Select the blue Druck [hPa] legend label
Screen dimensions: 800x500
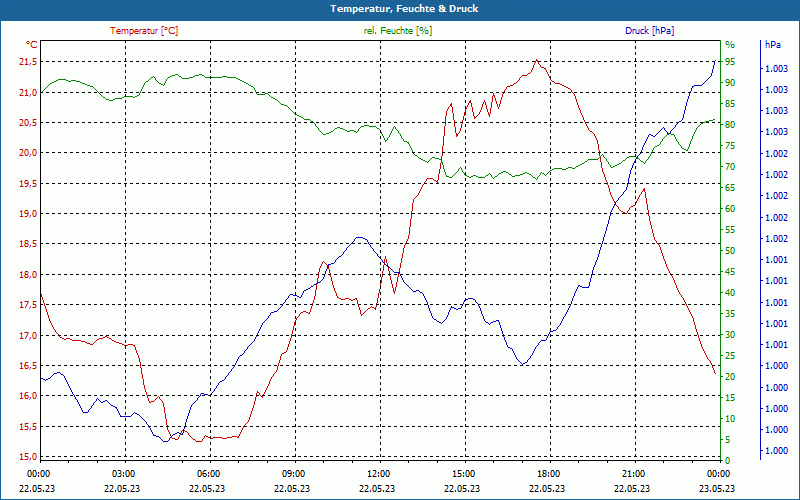649,31
